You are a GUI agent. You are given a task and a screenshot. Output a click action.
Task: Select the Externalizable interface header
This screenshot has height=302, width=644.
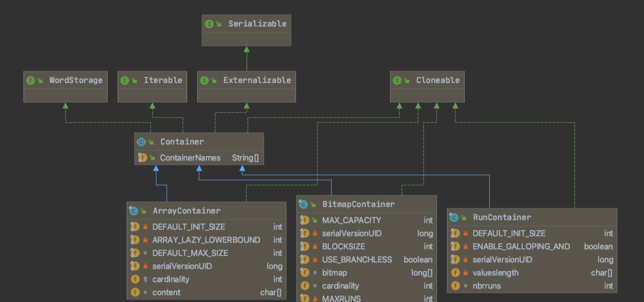tap(257, 80)
